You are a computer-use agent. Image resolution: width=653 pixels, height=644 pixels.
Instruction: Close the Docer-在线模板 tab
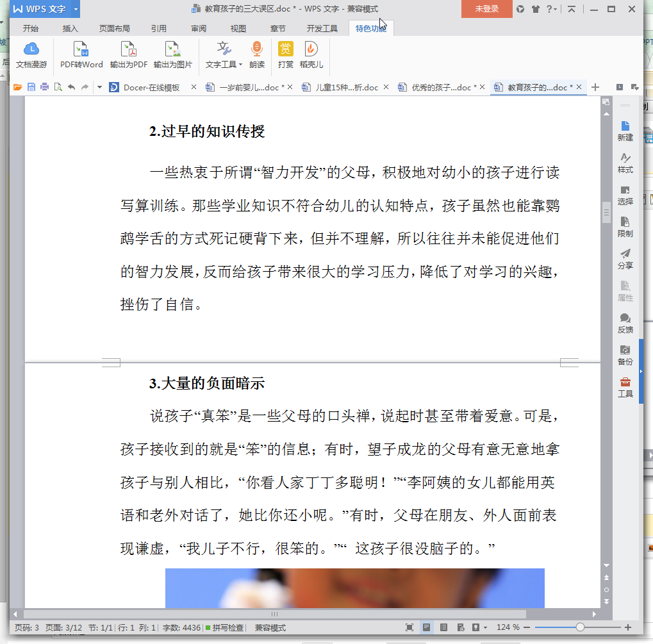point(194,87)
